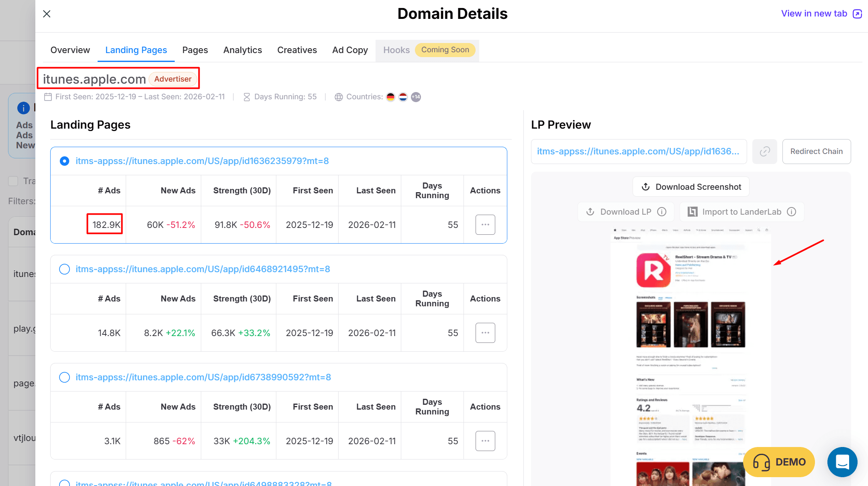The width and height of the screenshot is (868, 486).
Task: Open actions menu for the 182.9K ads row
Action: click(x=485, y=225)
